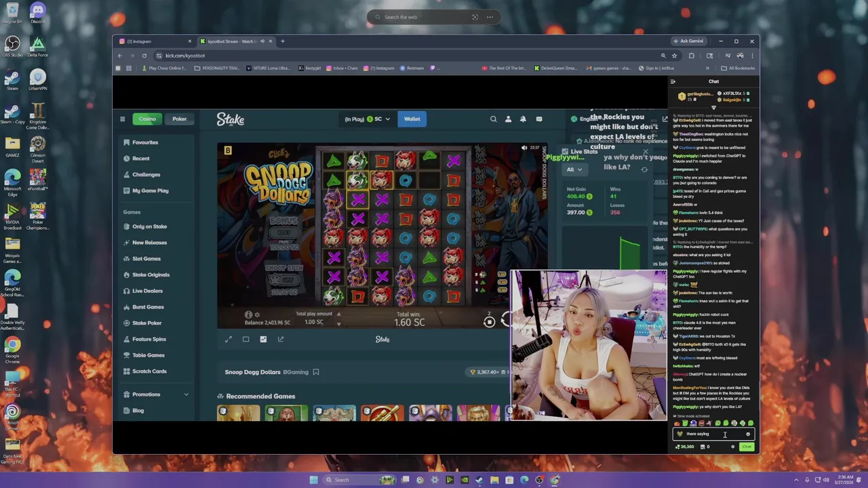Click the emote icon in chat input
868x488 pixels.
pyautogui.click(x=748, y=434)
